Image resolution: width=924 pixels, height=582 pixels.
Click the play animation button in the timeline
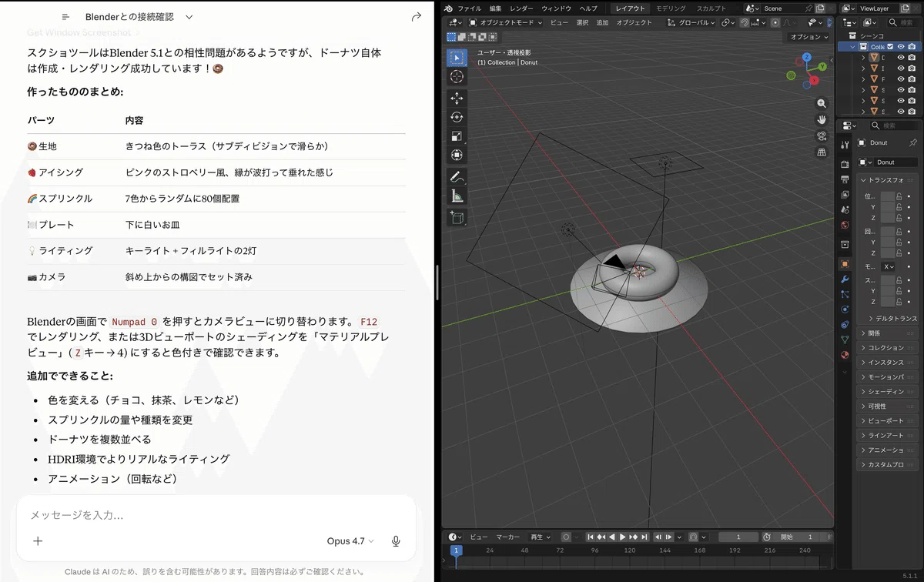pyautogui.click(x=623, y=537)
